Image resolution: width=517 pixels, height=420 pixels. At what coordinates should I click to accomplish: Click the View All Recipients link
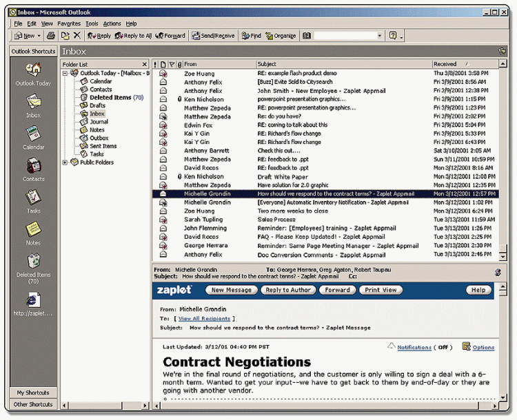coord(204,319)
